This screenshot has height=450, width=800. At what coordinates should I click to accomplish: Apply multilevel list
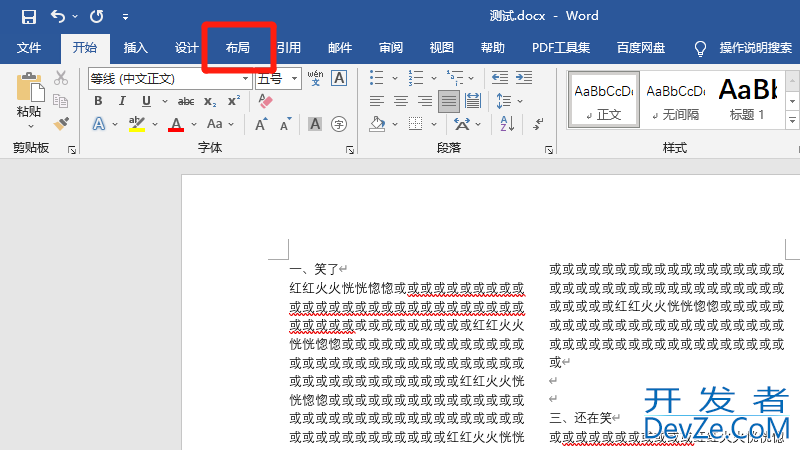tap(455, 78)
